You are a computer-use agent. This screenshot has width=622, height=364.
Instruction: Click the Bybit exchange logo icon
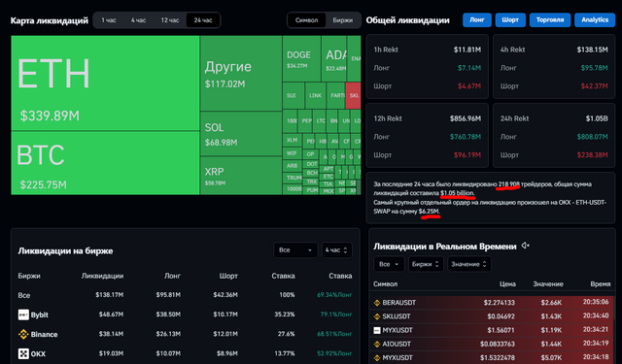point(23,314)
